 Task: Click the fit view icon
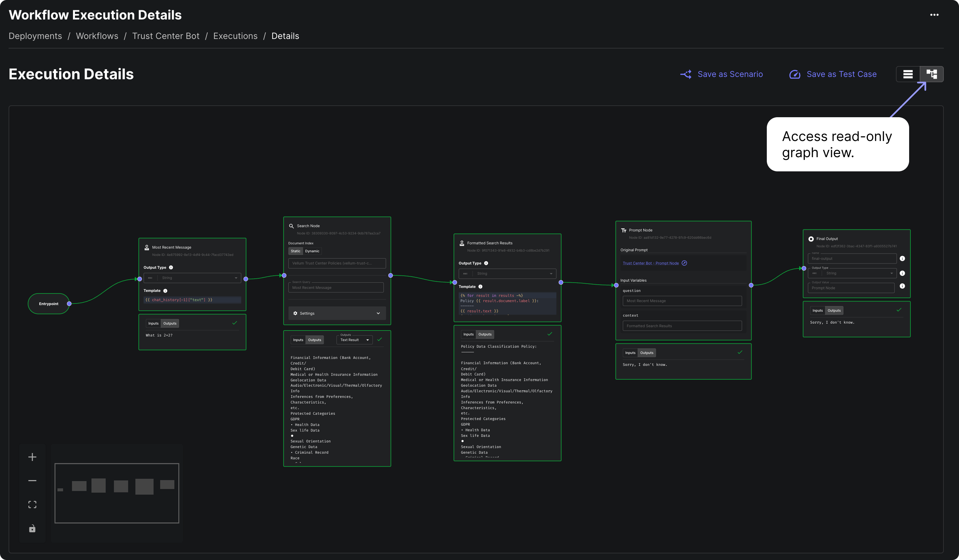point(32,505)
